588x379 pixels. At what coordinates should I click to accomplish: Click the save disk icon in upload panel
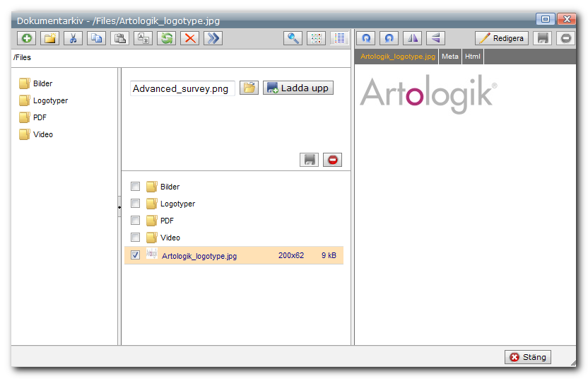click(309, 160)
